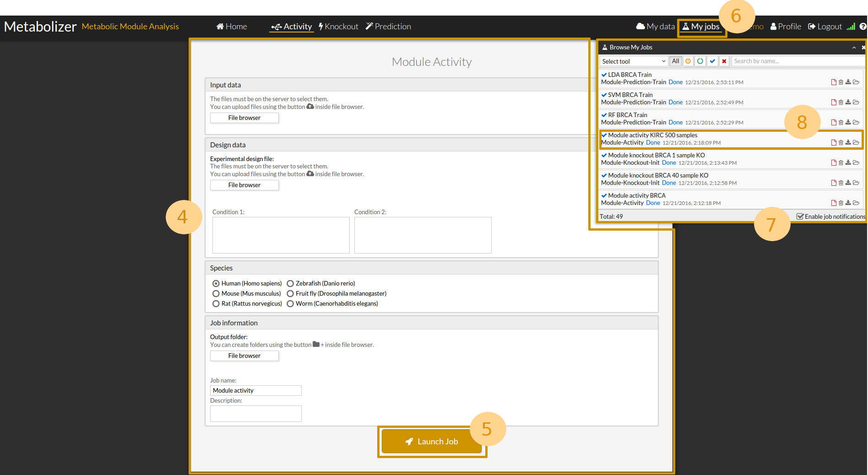
Task: Go to the Knockout tab
Action: (339, 27)
